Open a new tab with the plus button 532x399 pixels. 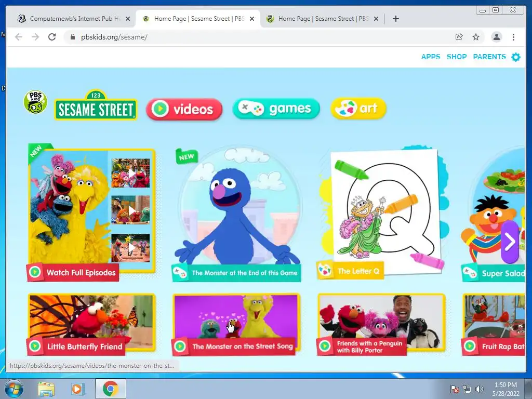point(395,19)
